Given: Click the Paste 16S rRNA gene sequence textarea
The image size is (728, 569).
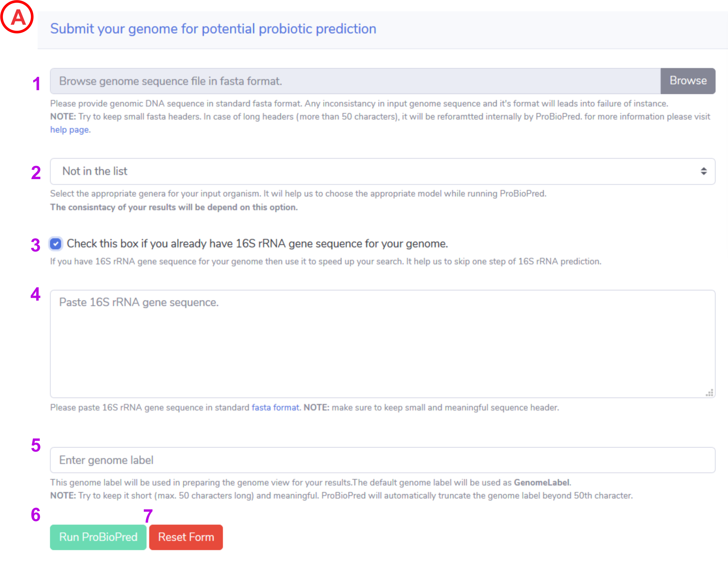Looking at the screenshot, I should pos(383,344).
